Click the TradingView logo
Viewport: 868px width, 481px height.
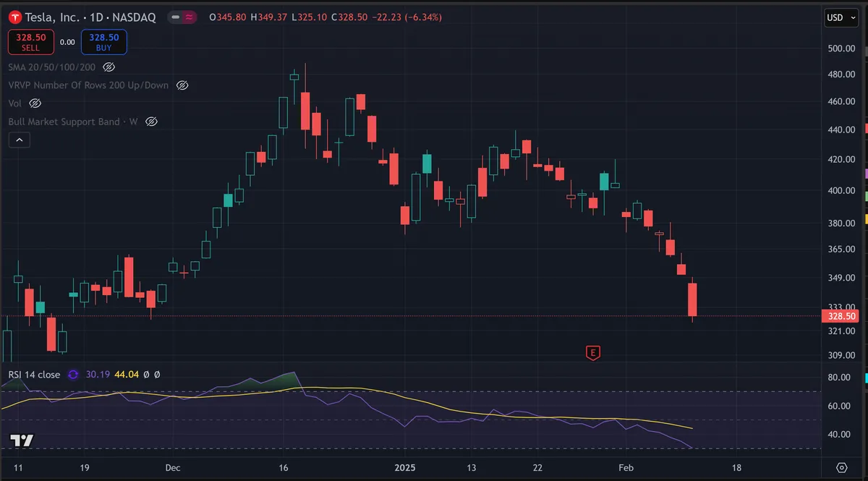(x=22, y=441)
